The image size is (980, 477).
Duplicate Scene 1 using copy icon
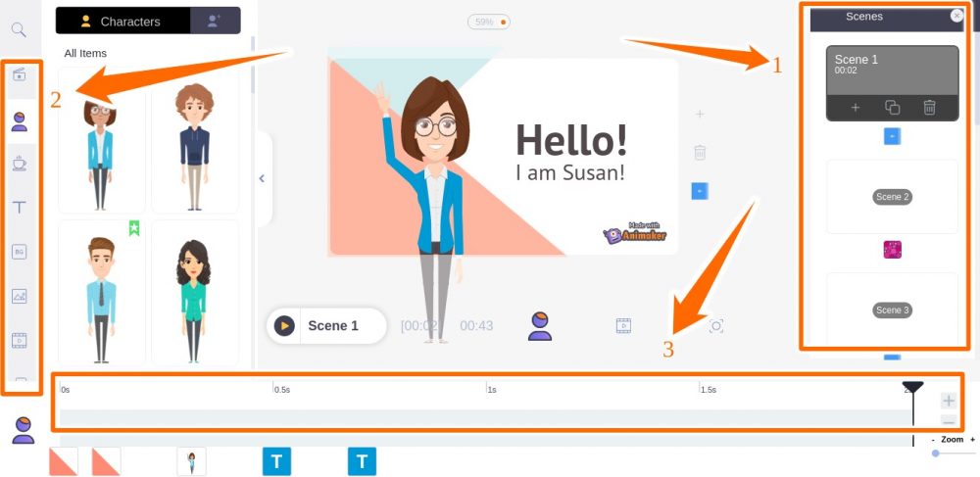coord(892,108)
